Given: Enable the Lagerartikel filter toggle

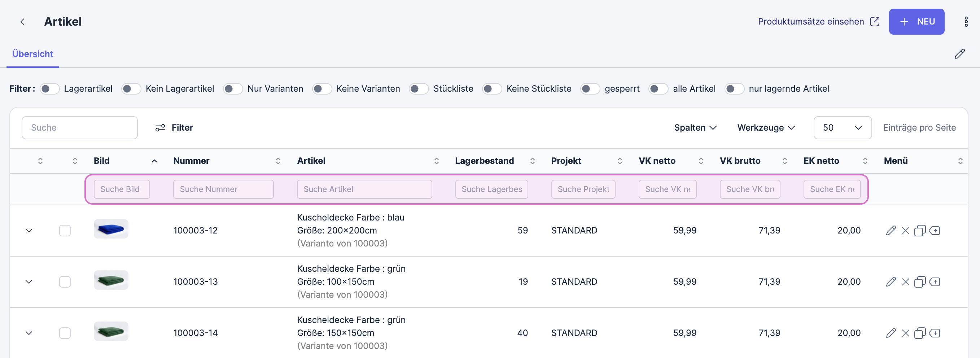Looking at the screenshot, I should coord(50,89).
